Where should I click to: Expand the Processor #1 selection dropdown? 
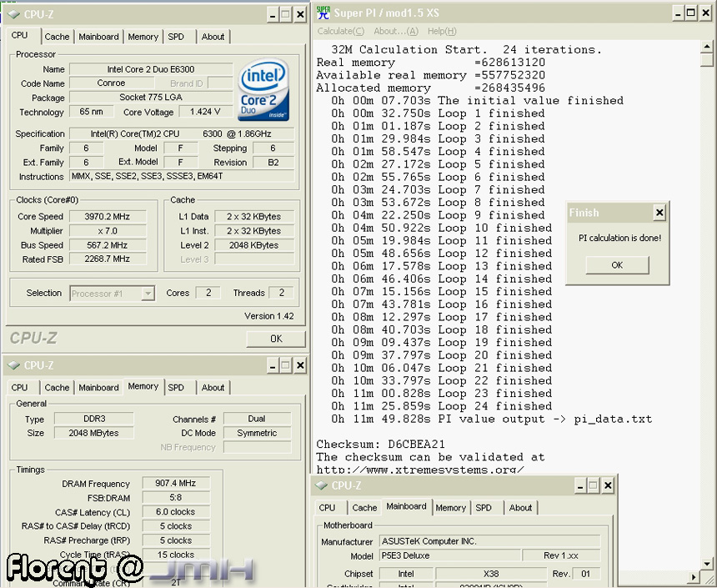coord(148,294)
